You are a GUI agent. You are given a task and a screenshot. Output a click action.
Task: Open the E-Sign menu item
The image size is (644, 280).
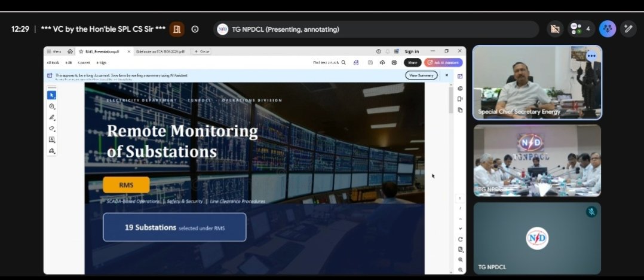(101, 62)
